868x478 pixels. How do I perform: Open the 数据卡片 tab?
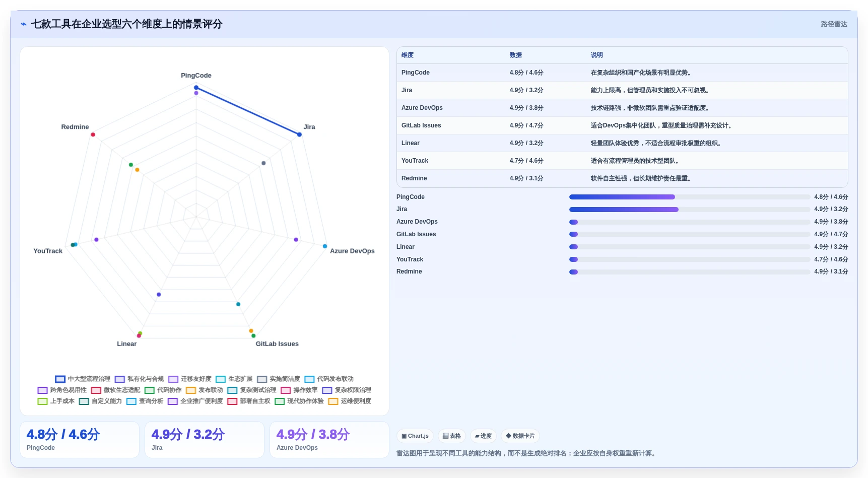click(520, 436)
